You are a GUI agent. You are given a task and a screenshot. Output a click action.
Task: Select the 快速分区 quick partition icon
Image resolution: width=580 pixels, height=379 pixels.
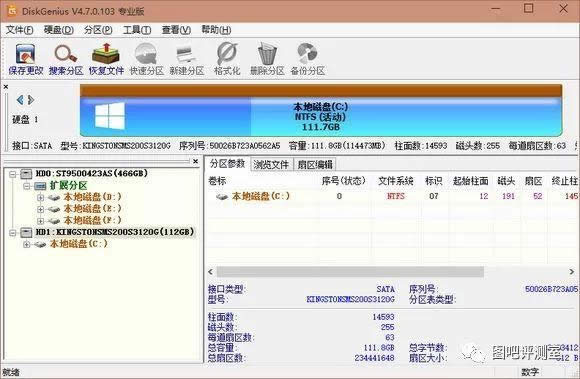pos(146,59)
